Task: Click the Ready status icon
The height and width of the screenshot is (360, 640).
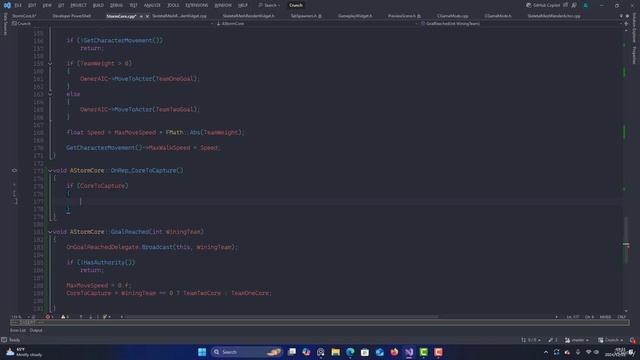Action: [4, 340]
